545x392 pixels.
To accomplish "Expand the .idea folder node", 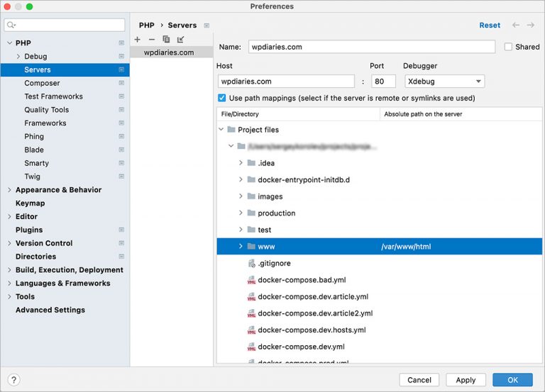I will point(241,162).
